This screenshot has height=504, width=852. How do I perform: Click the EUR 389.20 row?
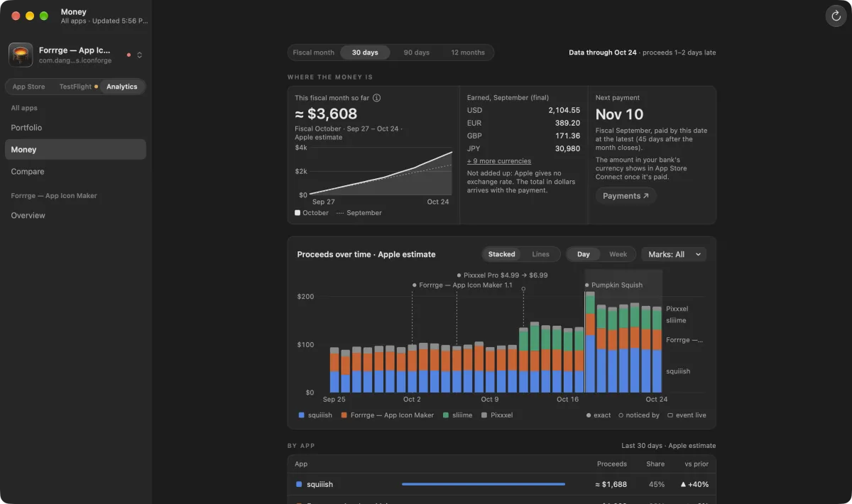[x=523, y=123]
